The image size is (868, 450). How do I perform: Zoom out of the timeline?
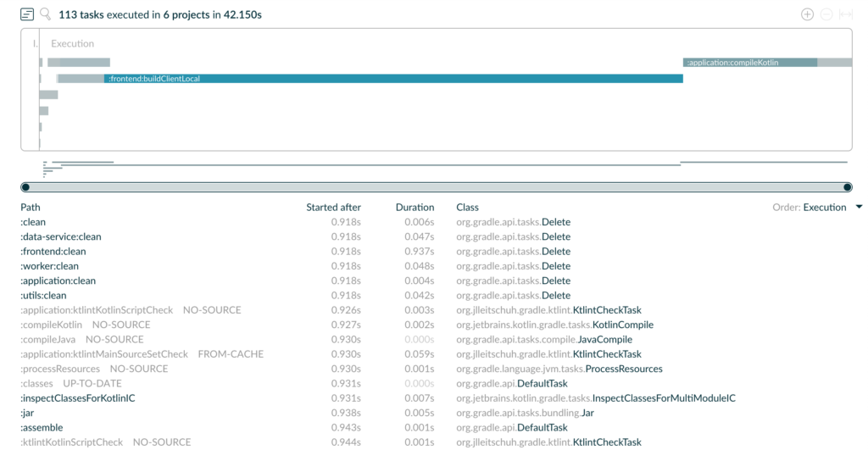tap(826, 14)
